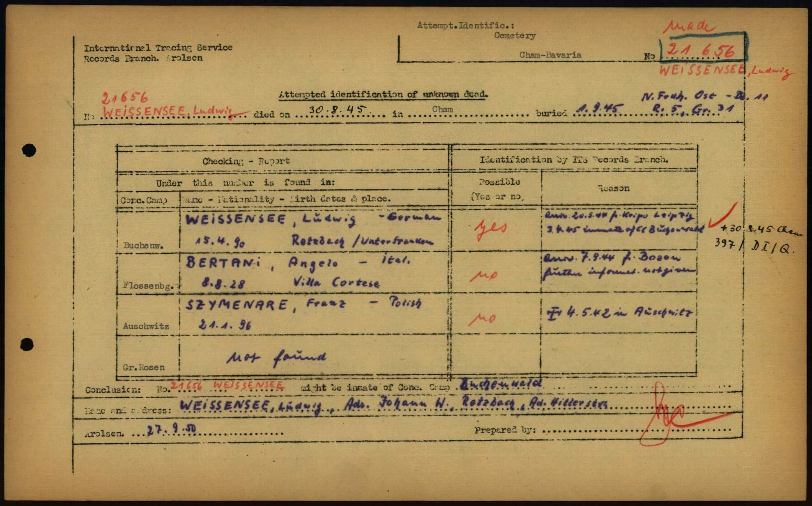Click the name SZYMENARE, Franz
The image size is (812, 506).
pos(266,305)
